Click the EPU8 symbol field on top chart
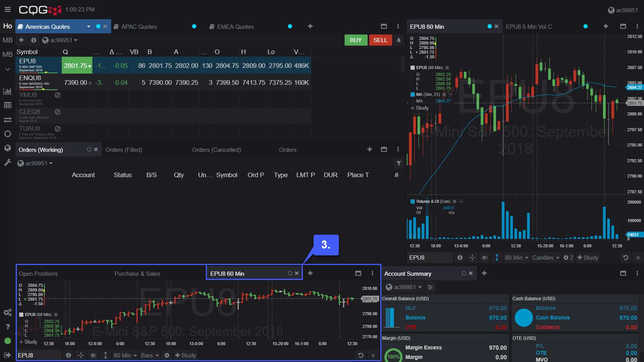The image size is (644, 362). point(430,258)
